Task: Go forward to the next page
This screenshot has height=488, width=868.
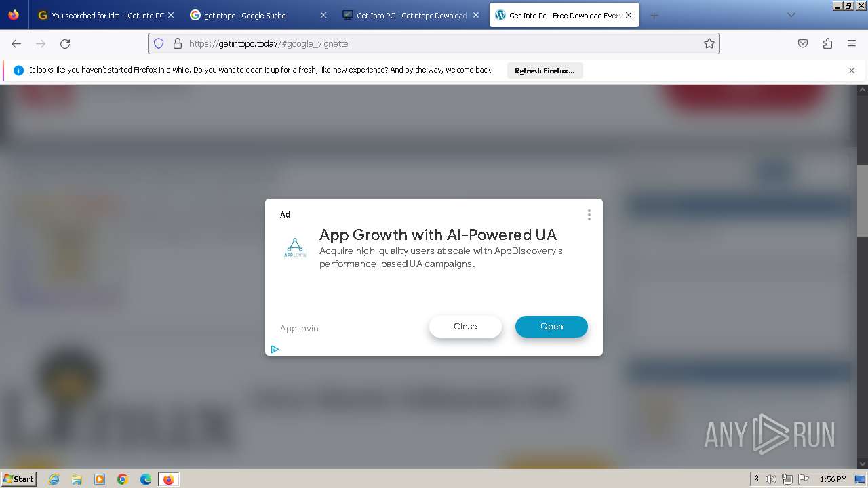Action: click(x=41, y=43)
